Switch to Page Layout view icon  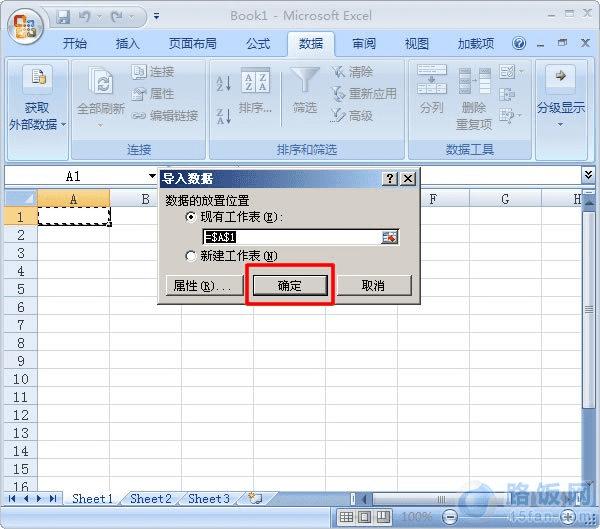coord(364,518)
